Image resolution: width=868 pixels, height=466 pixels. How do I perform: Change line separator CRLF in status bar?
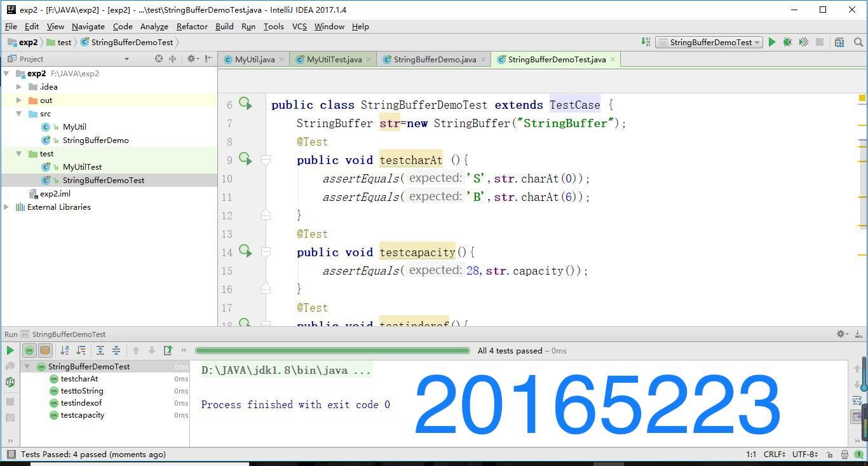point(775,455)
